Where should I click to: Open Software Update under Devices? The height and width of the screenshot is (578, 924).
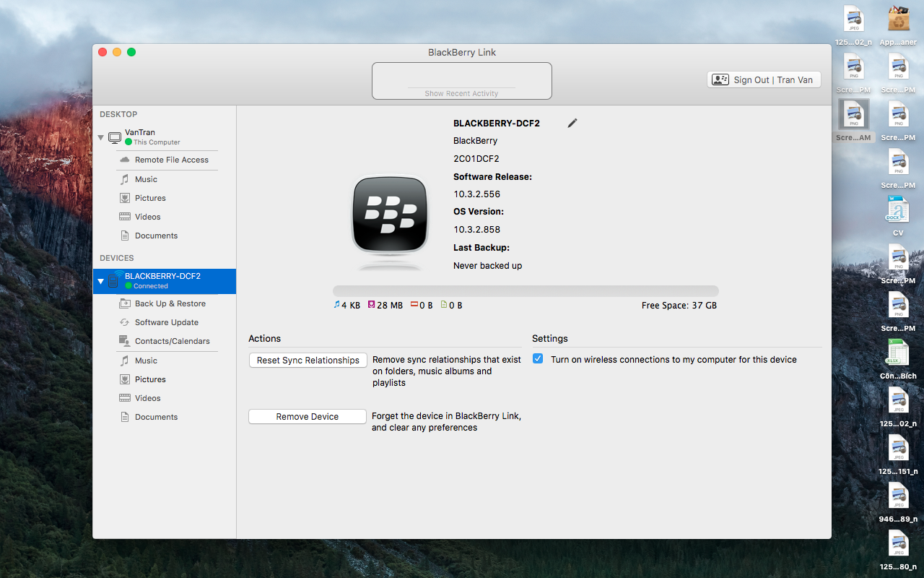(x=166, y=322)
